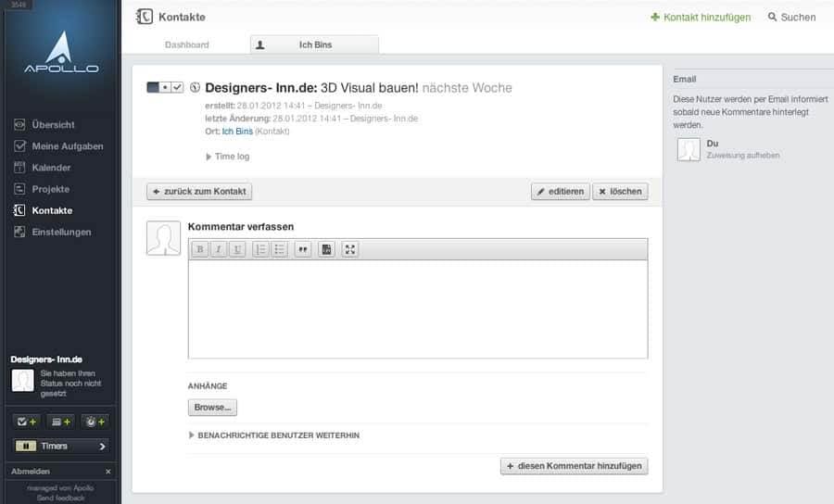
Task: Toggle italic formatting in editor toolbar
Action: [219, 249]
